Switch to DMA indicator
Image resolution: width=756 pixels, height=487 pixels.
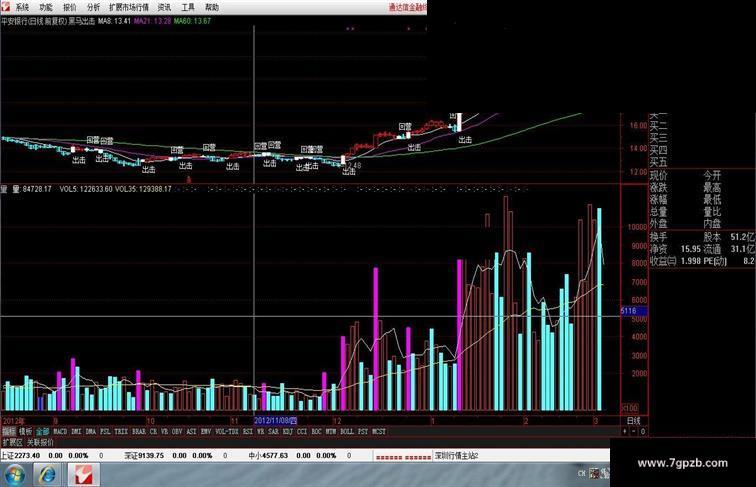coord(91,432)
